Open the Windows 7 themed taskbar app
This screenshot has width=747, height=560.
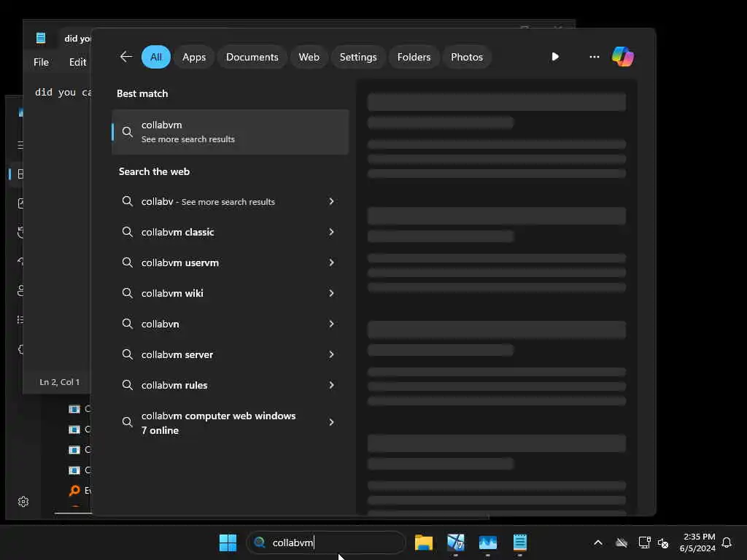455,542
